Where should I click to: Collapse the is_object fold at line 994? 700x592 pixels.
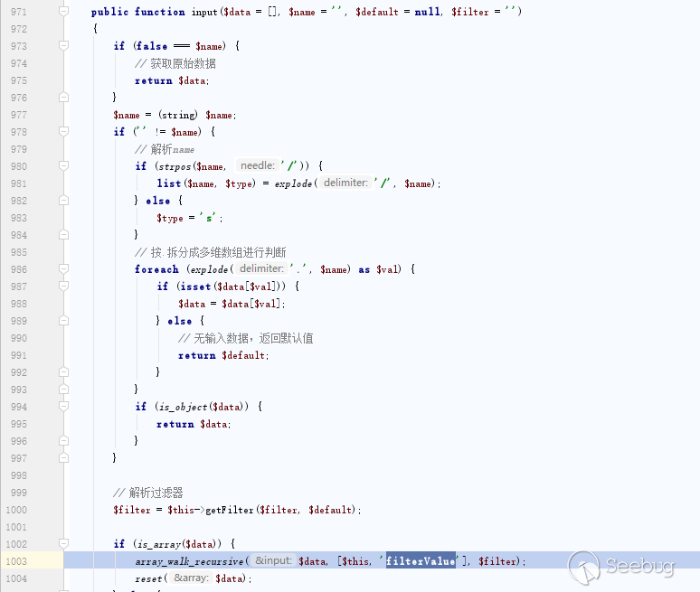pyautogui.click(x=64, y=406)
